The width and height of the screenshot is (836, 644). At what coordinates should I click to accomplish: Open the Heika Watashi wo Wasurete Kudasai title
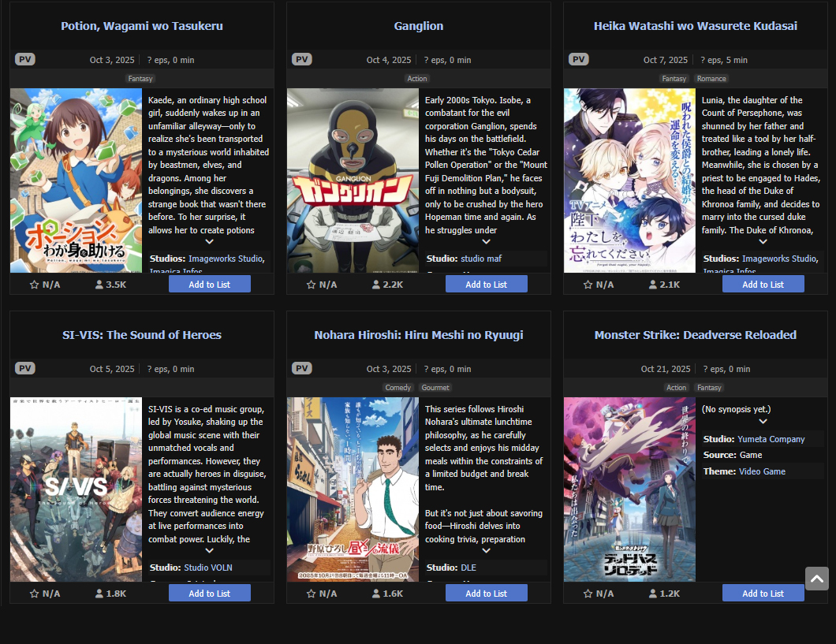[x=696, y=25]
